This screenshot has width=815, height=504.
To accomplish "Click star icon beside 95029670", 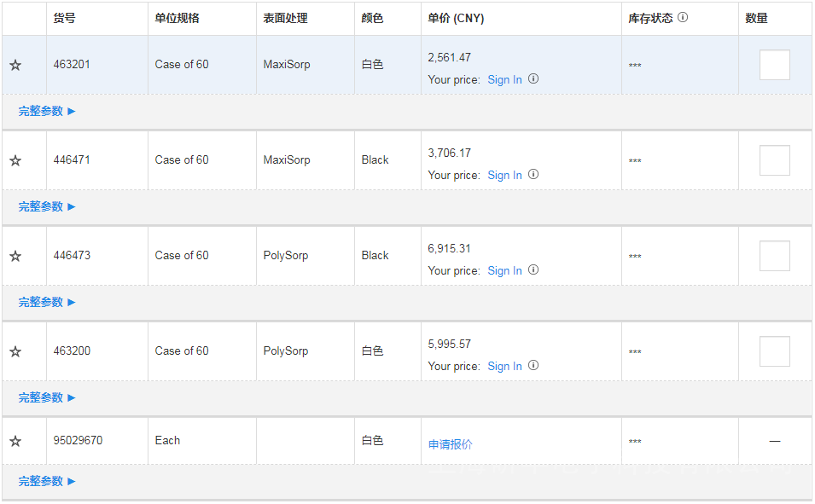I will (x=15, y=441).
